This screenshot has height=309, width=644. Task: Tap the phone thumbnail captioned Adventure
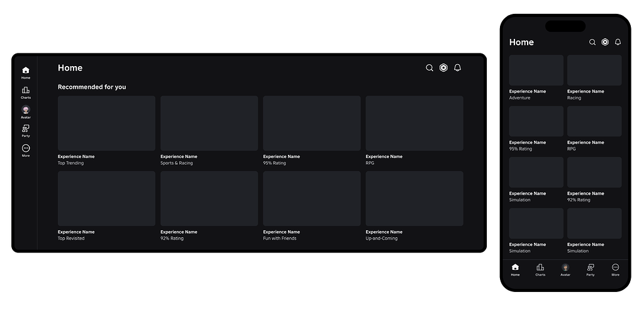[536, 70]
